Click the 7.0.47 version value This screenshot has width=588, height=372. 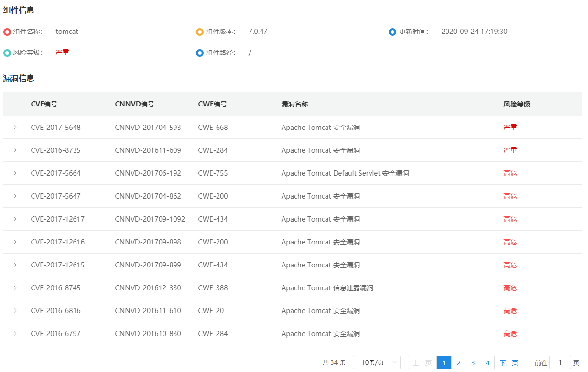[258, 32]
